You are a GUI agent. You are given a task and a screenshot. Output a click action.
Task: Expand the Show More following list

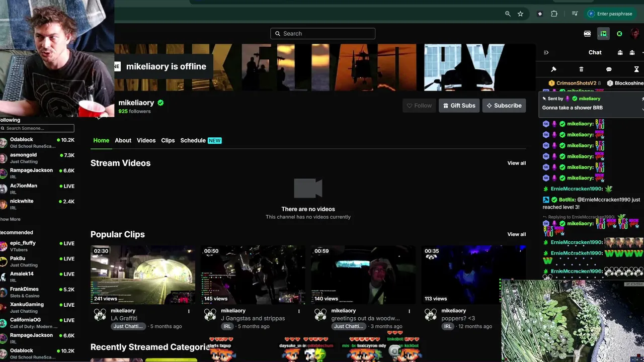coord(10,219)
